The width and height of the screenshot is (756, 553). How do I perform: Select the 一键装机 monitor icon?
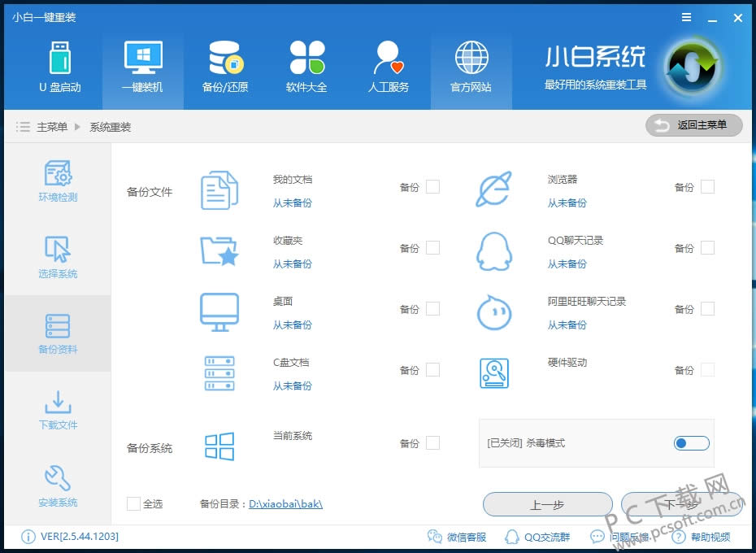click(143, 58)
